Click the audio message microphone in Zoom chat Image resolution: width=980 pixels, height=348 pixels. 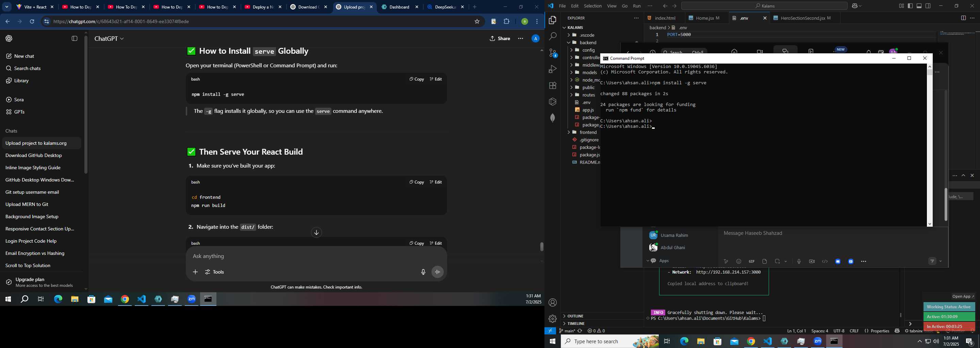tap(799, 261)
